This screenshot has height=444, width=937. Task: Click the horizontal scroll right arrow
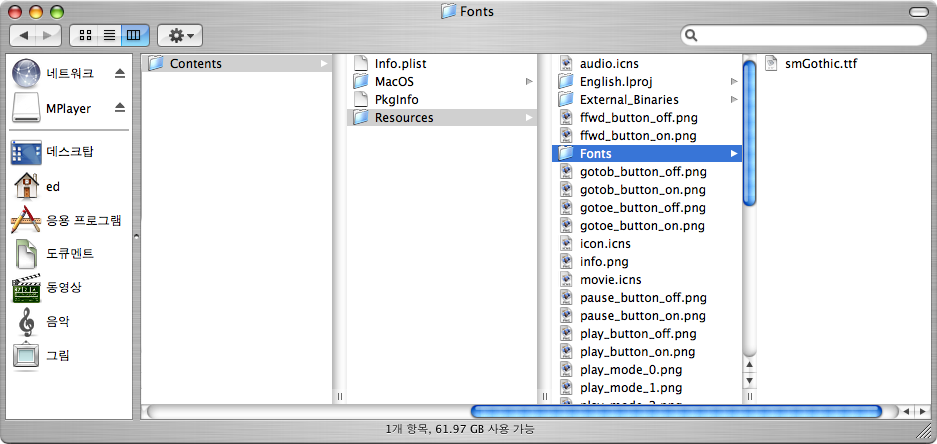pyautogui.click(x=921, y=411)
